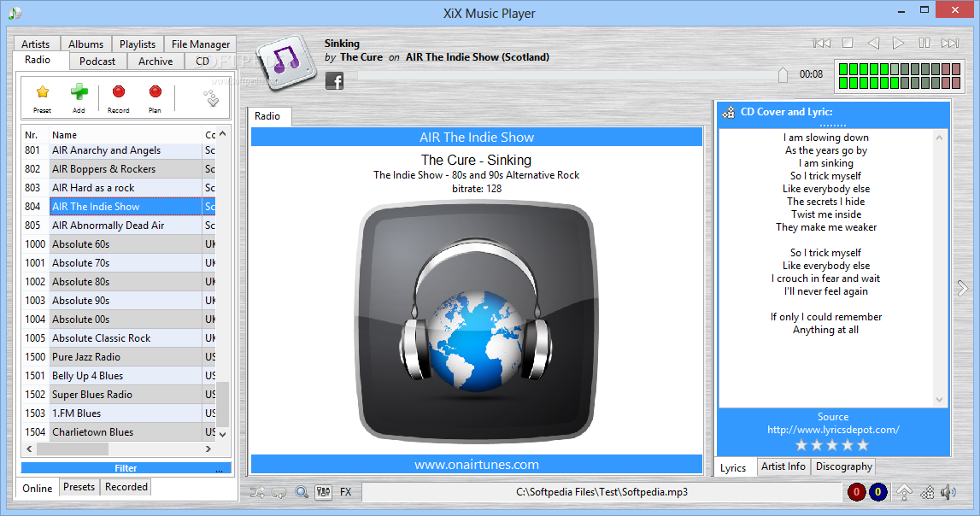Click the XiX Music Player title icon
Image resolution: width=980 pixels, height=516 pixels.
pyautogui.click(x=15, y=13)
